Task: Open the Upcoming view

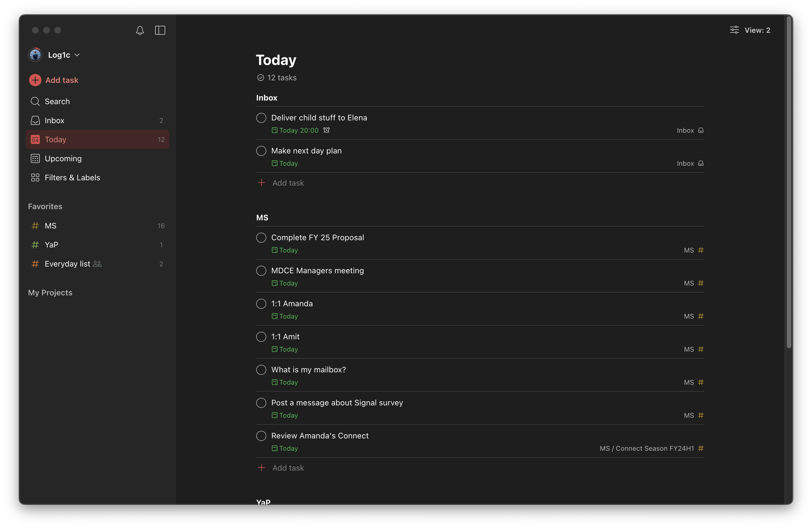Action: [97, 159]
